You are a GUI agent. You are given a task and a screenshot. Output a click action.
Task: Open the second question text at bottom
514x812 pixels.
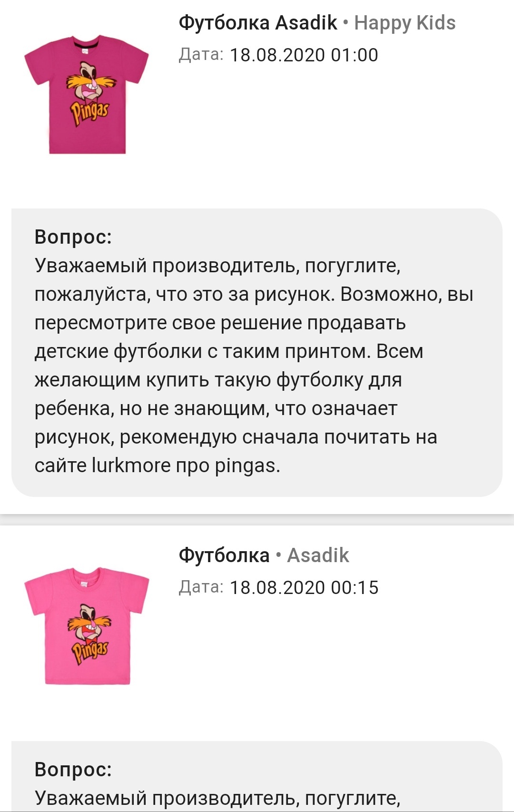point(217,798)
